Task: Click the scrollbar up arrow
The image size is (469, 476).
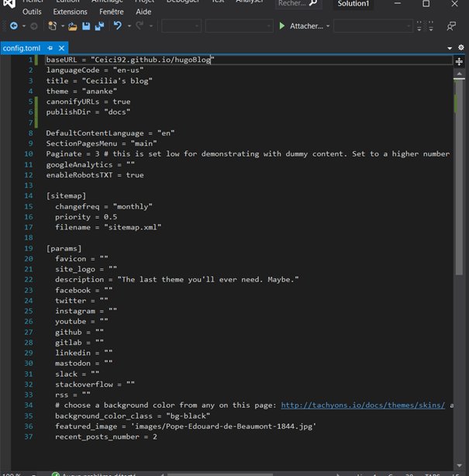Action: [x=459, y=74]
